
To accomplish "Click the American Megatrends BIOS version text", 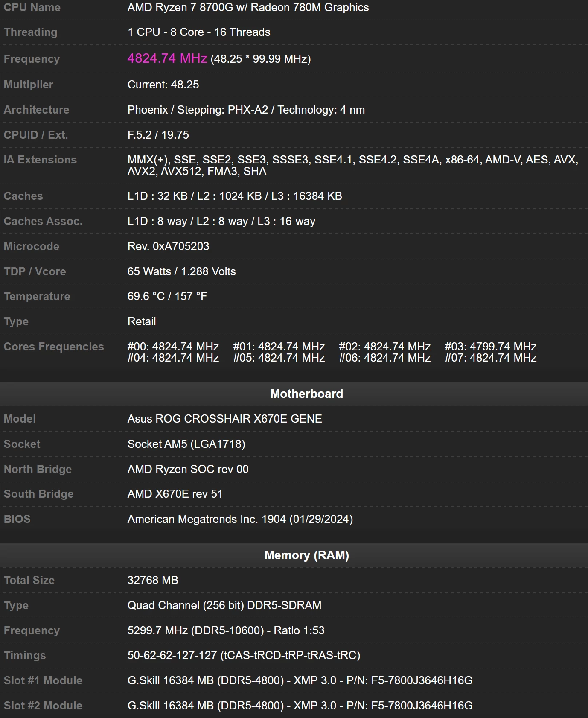I will (x=240, y=519).
